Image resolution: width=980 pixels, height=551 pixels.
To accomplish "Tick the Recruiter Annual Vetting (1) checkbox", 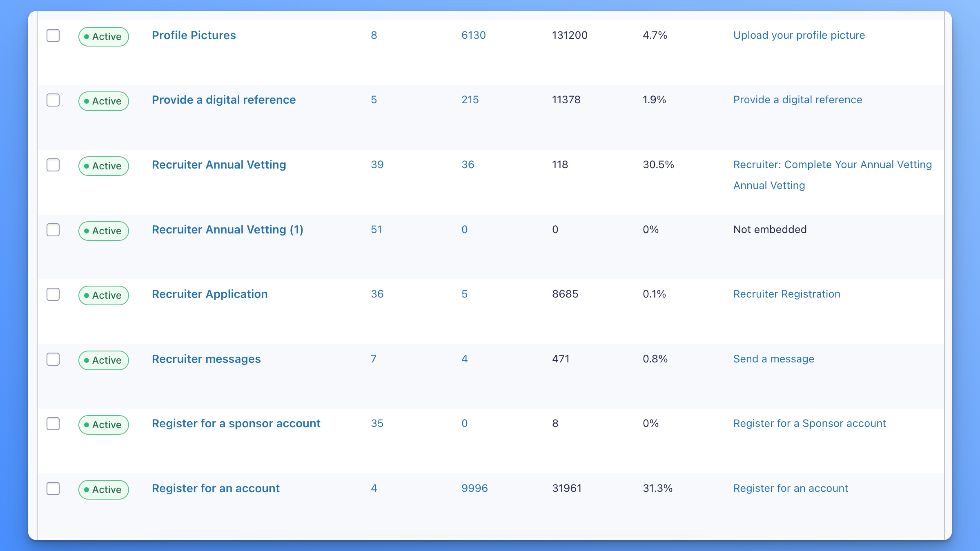I will 53,230.
